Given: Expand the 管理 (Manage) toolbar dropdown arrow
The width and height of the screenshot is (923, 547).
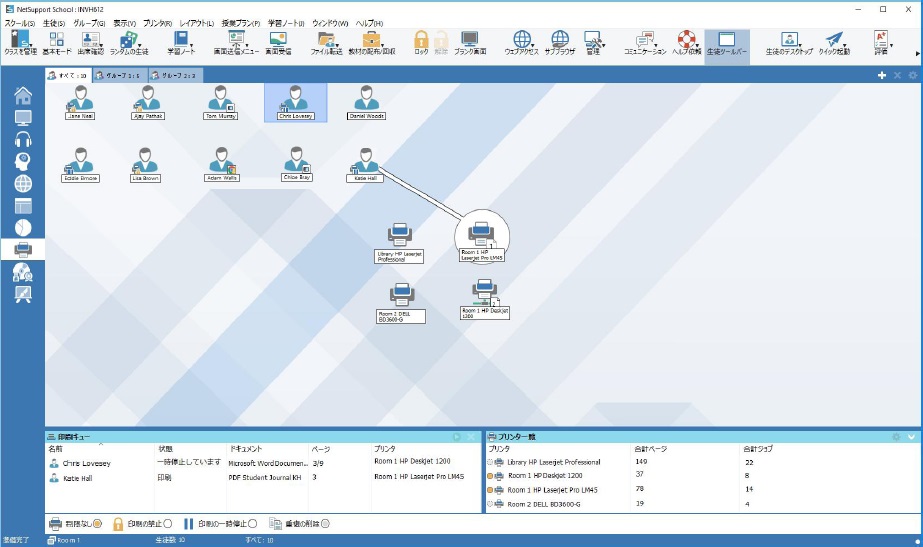Looking at the screenshot, I should coord(605,44).
